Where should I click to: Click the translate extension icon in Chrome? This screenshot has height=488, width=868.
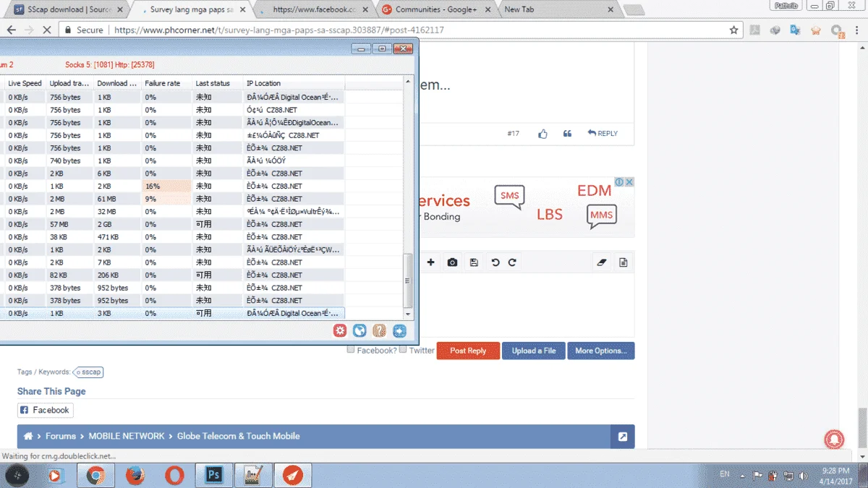(795, 30)
